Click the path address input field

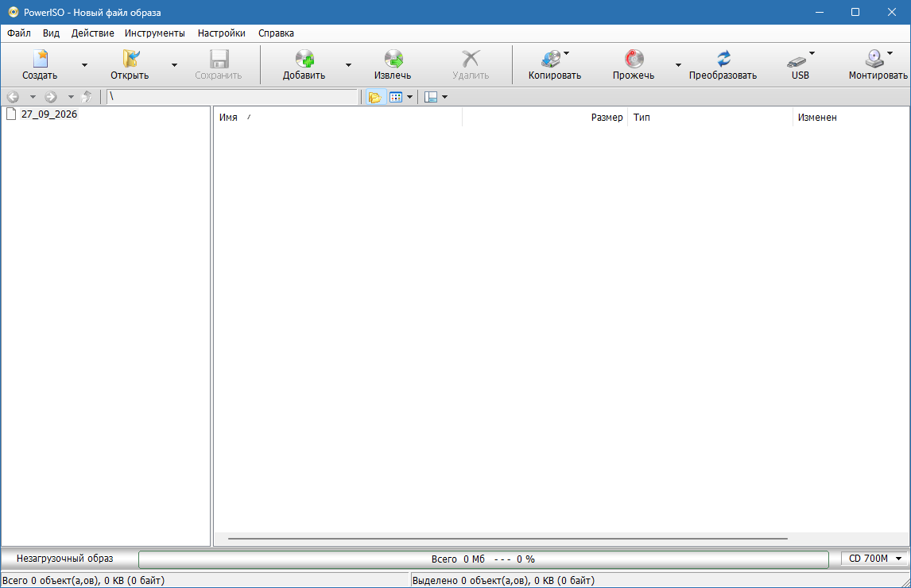point(232,97)
